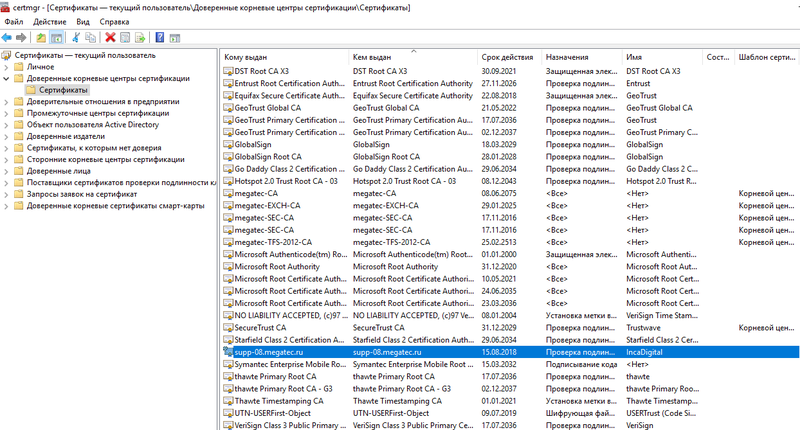Screen dimensions: 800x430
Task: Click the Back arrow in toolbar
Action: pos(8,37)
